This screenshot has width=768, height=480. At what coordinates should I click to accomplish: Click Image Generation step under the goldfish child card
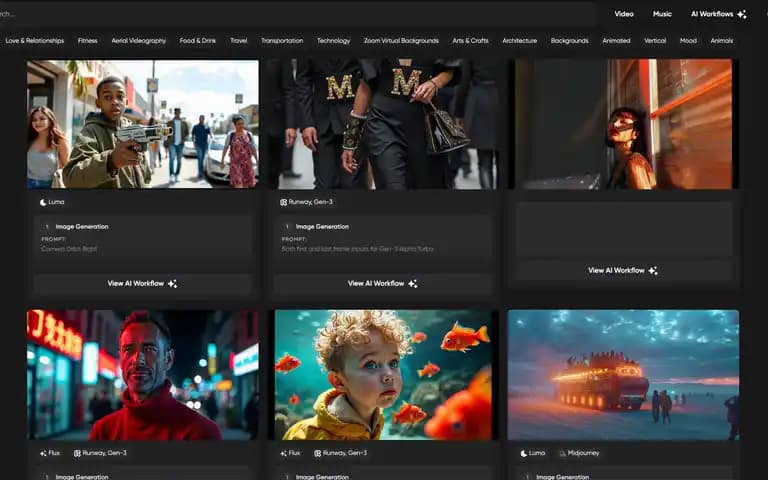(322, 477)
